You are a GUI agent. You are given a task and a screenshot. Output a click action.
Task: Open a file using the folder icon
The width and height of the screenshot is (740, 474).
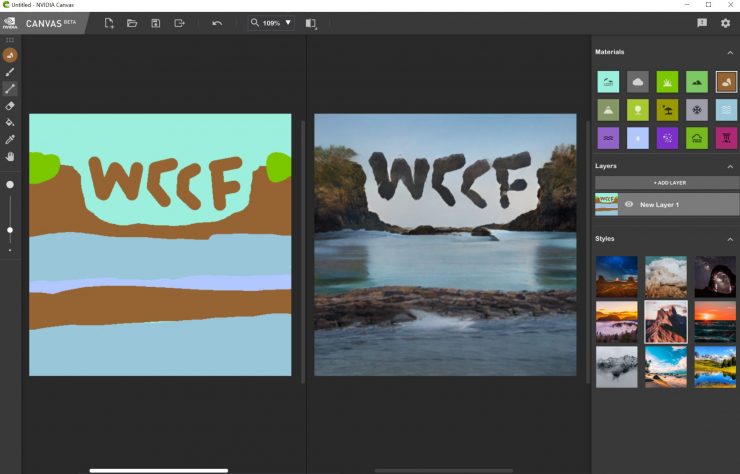coord(132,23)
